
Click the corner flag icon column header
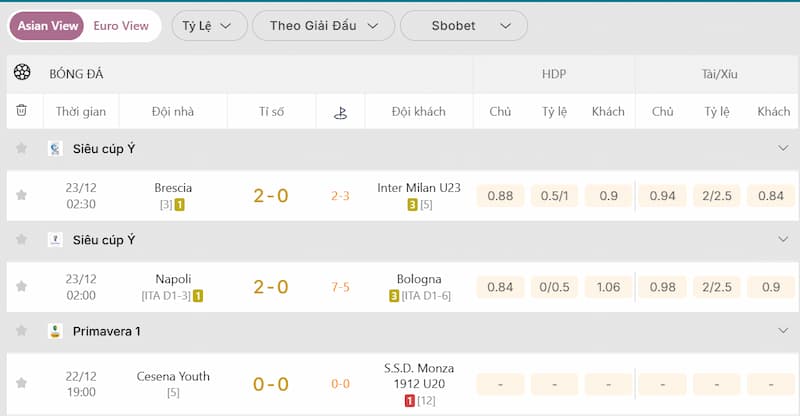[x=340, y=112]
